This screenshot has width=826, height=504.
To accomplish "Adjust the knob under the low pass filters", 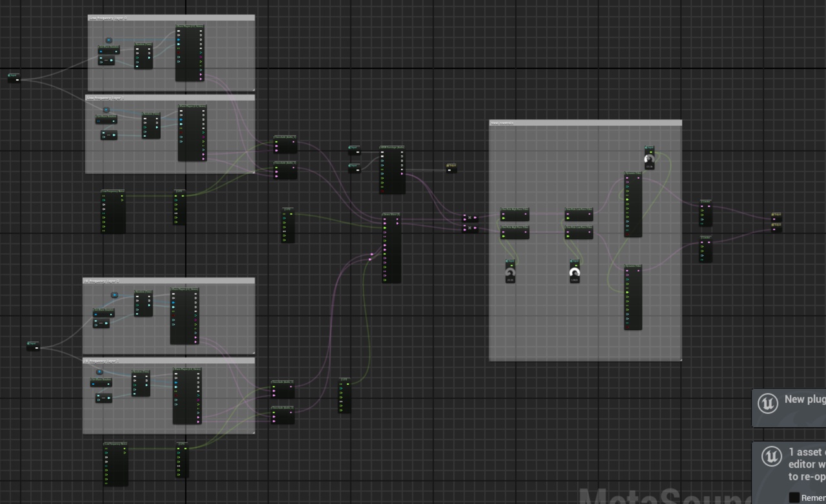I will [574, 272].
